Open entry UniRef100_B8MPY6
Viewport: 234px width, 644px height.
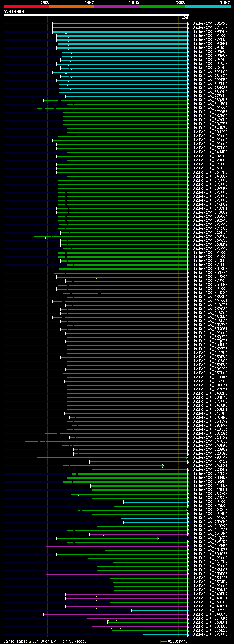[x=210, y=397]
